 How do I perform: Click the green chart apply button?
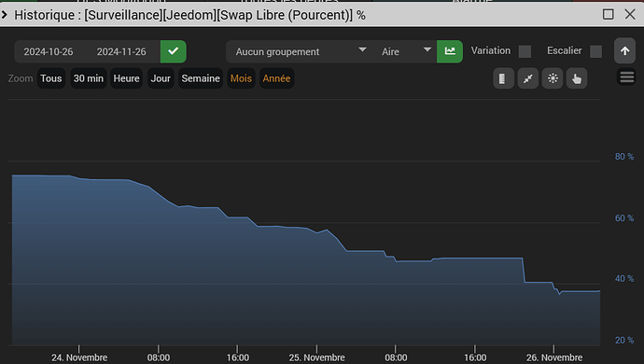pyautogui.click(x=450, y=51)
